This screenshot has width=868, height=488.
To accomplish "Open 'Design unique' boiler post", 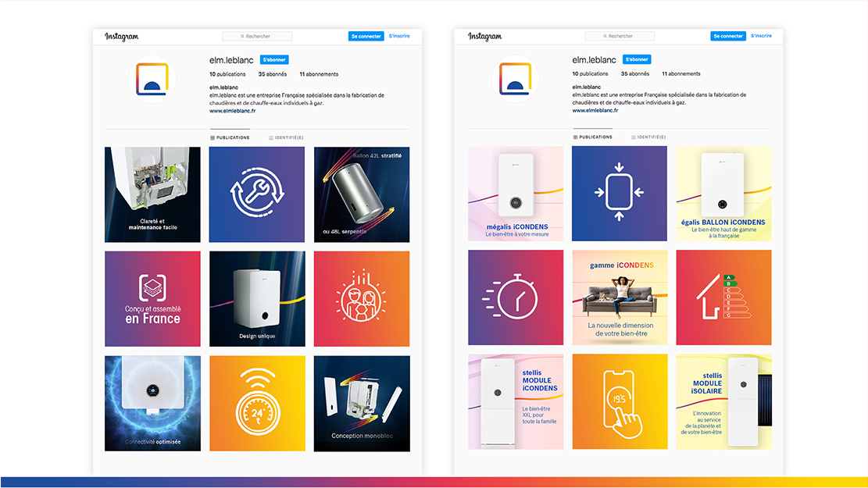I will pos(257,299).
